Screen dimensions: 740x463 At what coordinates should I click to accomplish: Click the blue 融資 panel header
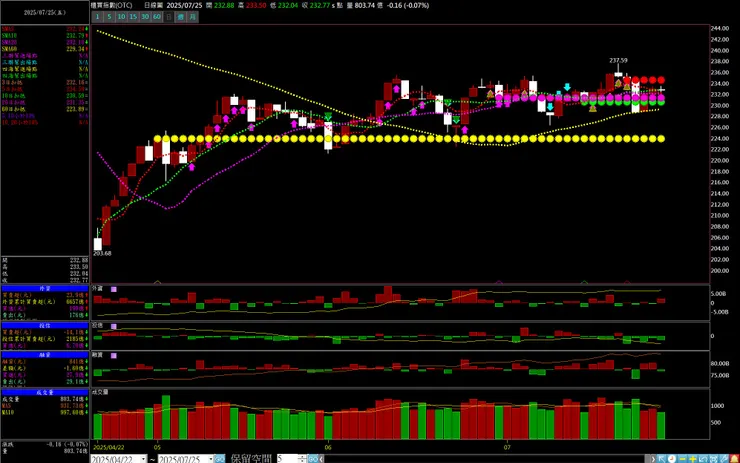click(45, 355)
